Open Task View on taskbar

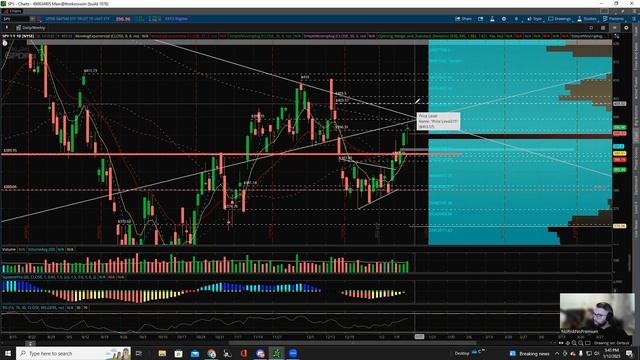139,353
